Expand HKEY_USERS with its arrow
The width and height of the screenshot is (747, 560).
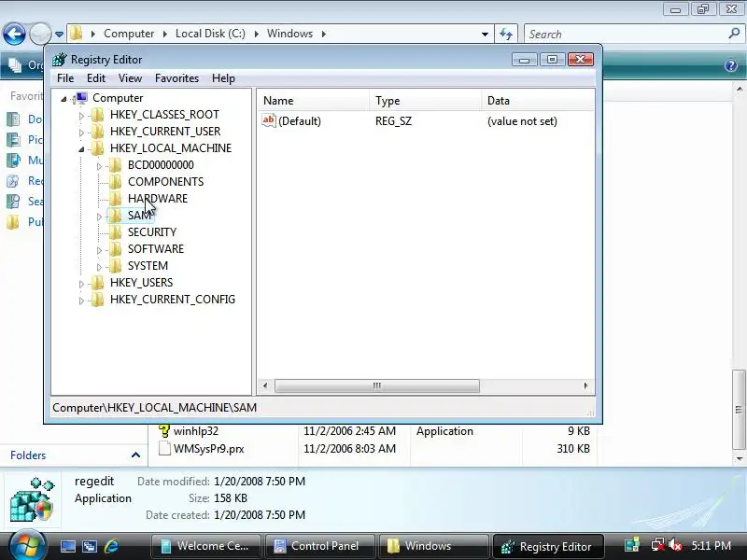pos(81,284)
